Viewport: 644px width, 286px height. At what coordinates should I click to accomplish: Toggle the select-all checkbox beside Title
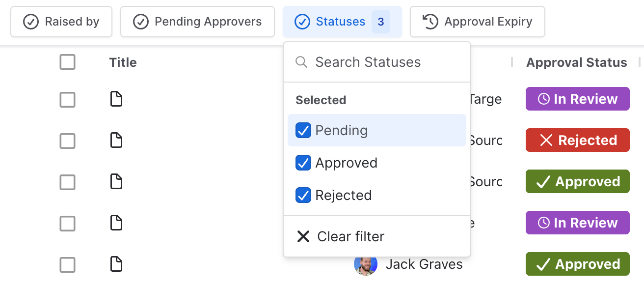tap(67, 62)
